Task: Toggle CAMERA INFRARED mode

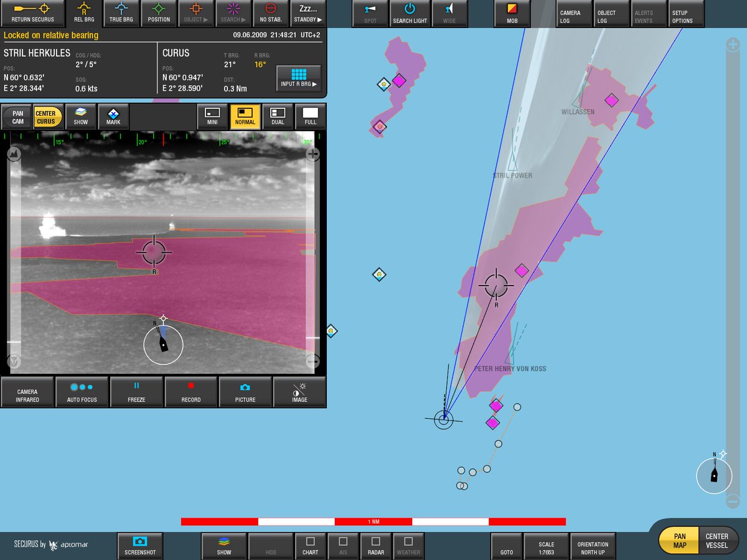Action: (x=27, y=392)
